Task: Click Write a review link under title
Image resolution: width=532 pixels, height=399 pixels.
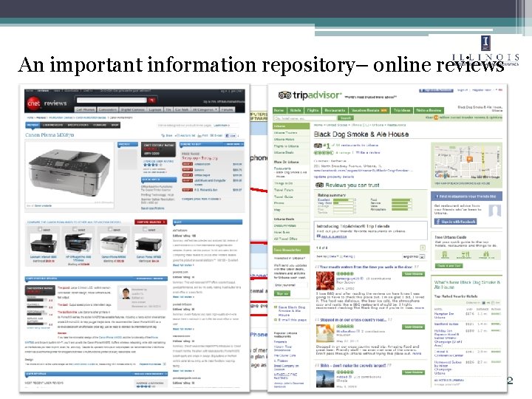Action: click(368, 153)
